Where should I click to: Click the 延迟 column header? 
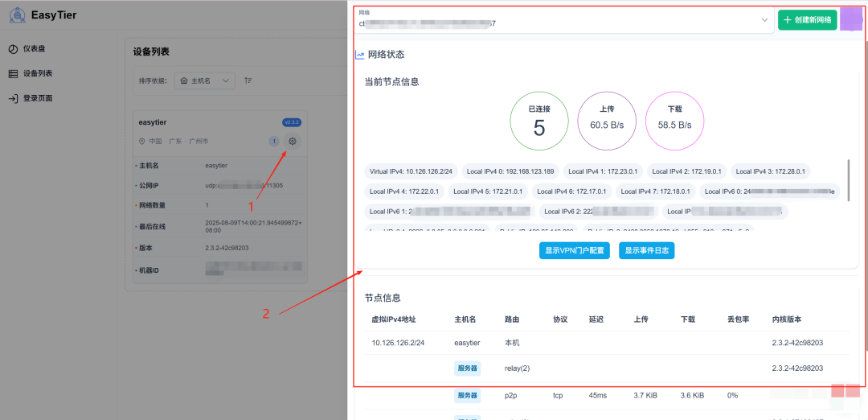[x=596, y=319]
